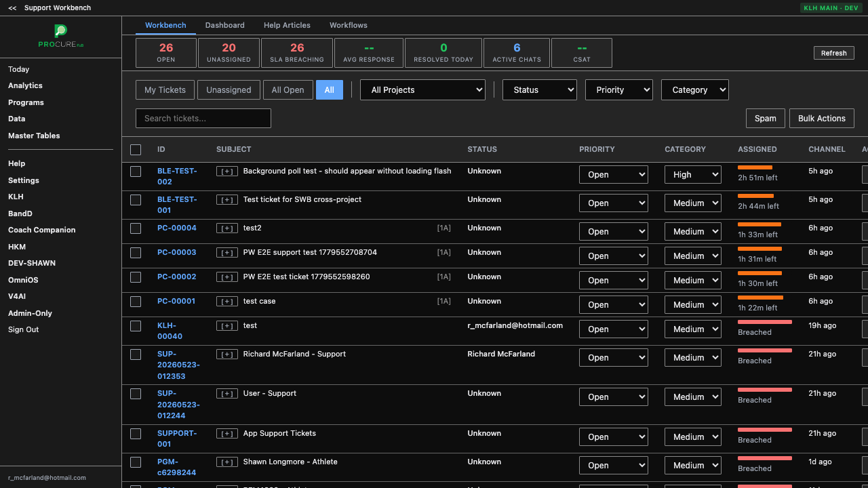
Task: Click the KLH MAIN · DEV environment badge
Action: [x=831, y=8]
